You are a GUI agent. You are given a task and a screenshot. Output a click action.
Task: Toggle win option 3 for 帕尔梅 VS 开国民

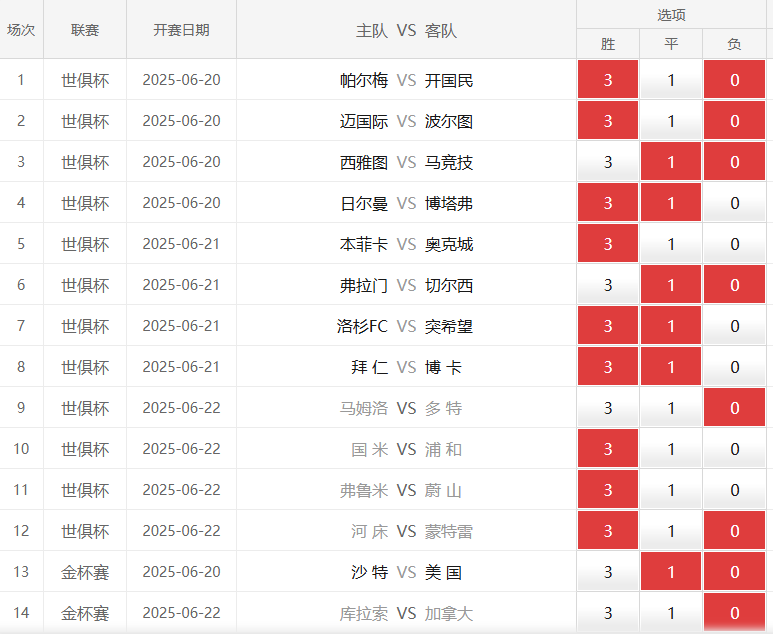pos(608,79)
